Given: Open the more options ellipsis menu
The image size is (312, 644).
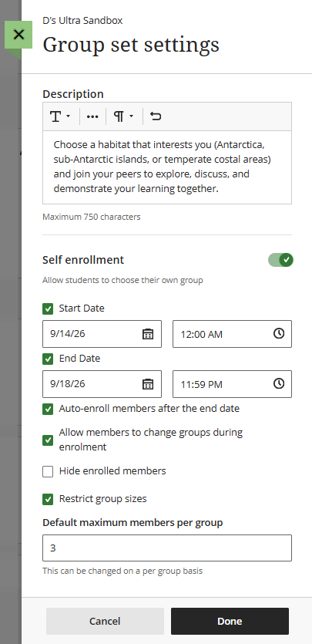Looking at the screenshot, I should coord(92,116).
